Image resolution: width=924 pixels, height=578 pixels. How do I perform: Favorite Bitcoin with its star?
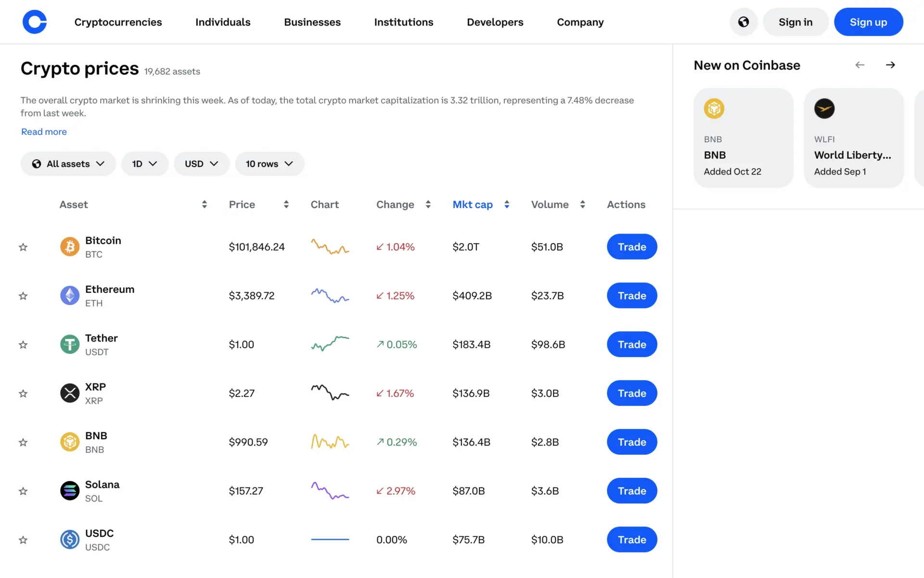point(23,247)
